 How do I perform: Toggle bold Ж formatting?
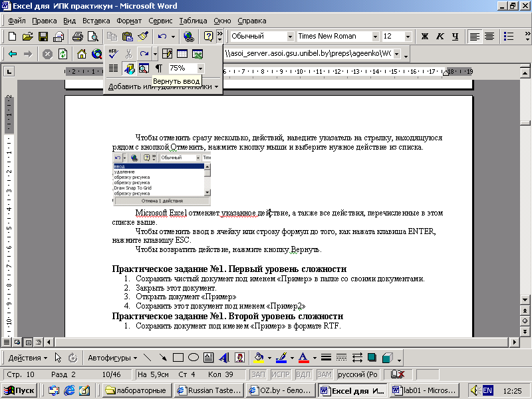tap(424, 37)
